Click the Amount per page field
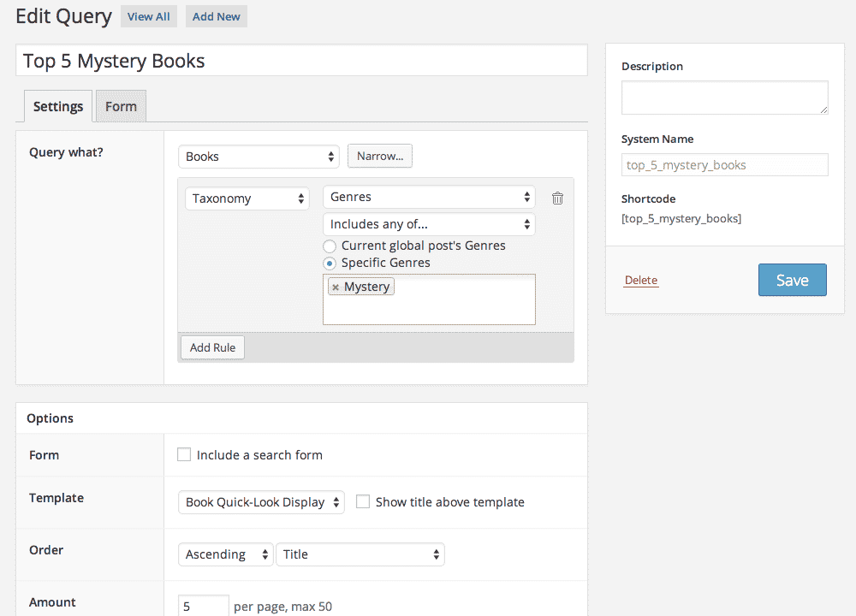 tap(204, 606)
